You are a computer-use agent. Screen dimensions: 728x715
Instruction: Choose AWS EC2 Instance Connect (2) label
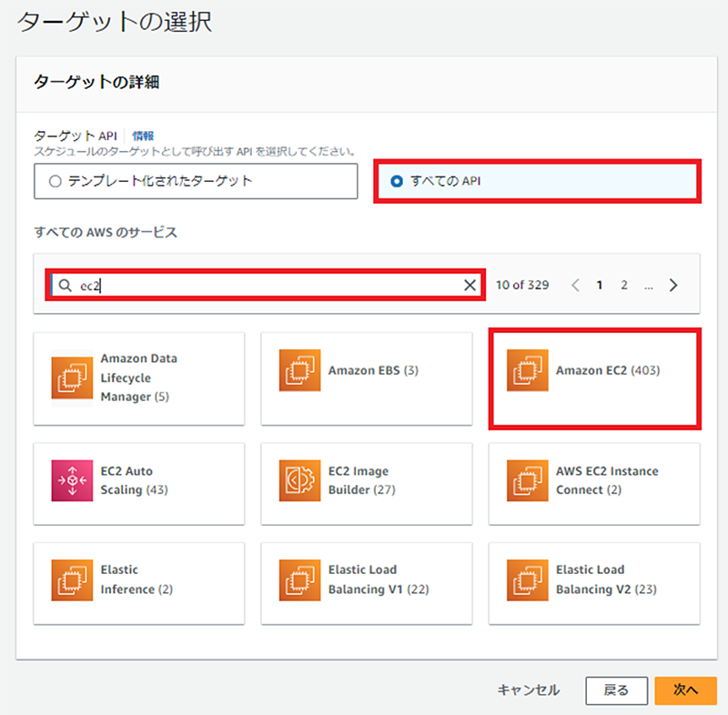(x=607, y=480)
